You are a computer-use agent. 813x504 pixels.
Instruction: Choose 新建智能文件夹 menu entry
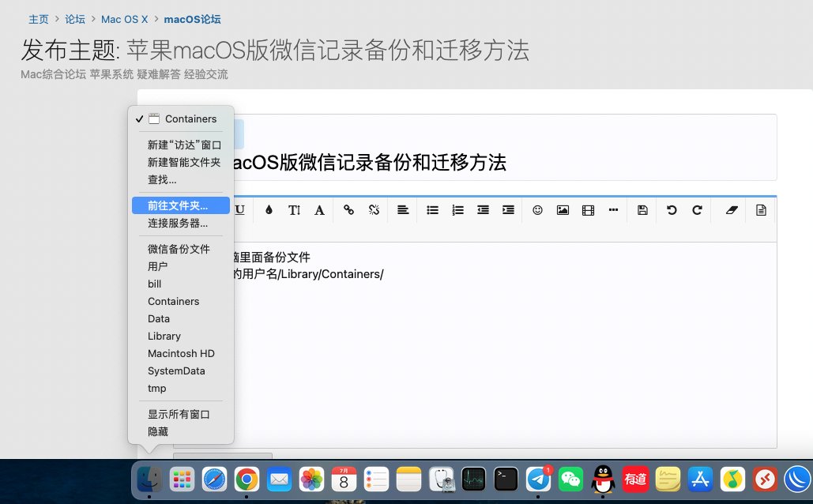coord(181,162)
